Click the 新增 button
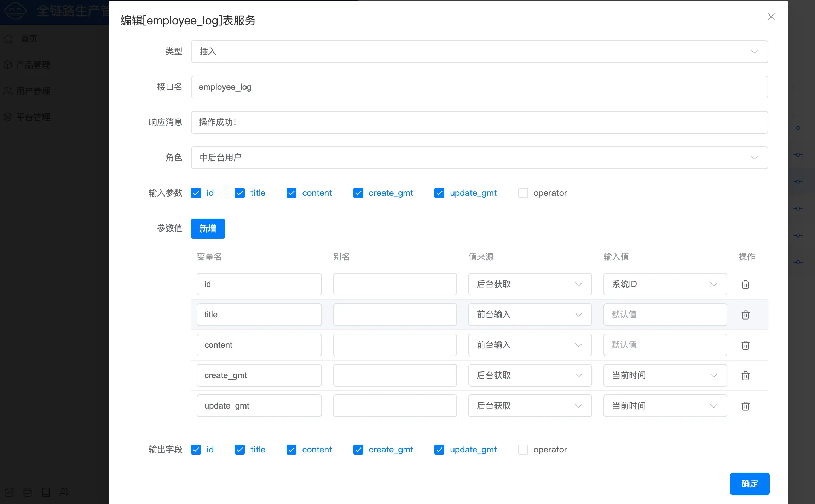This screenshot has width=815, height=504. click(x=208, y=229)
